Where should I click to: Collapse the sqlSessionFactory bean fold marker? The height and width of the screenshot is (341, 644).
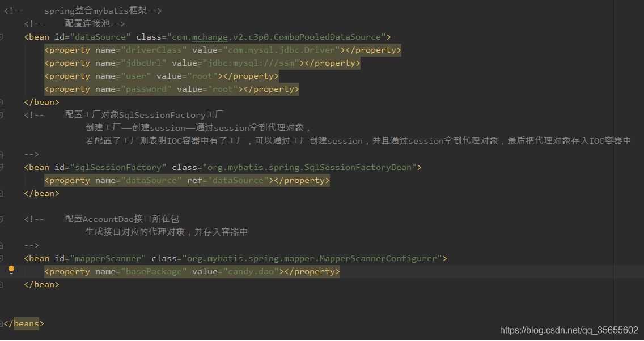1,168
